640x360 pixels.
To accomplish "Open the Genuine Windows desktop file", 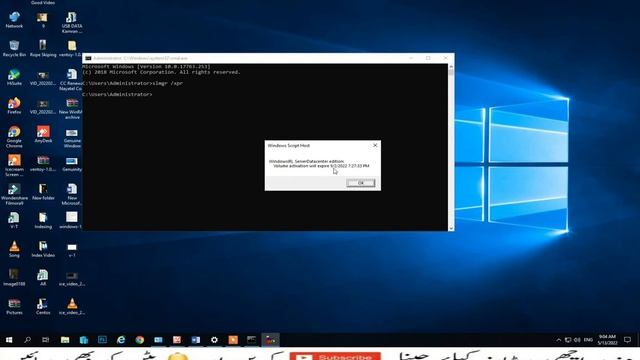I will [x=72, y=138].
